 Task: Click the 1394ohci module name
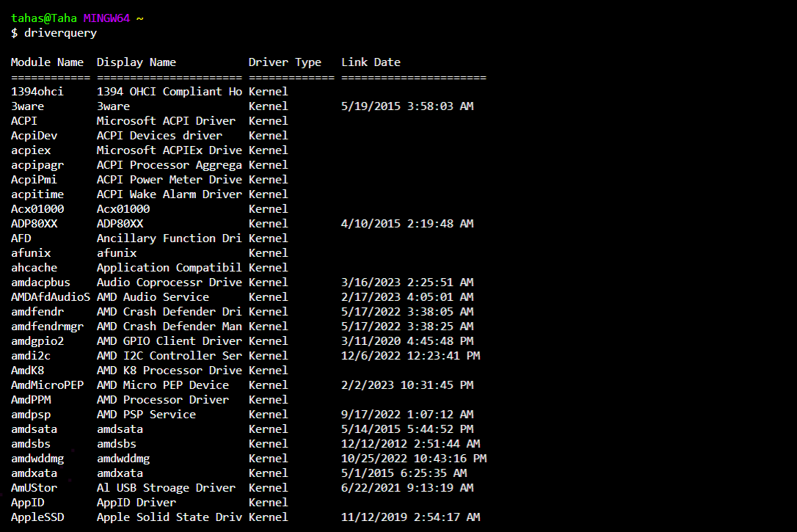click(x=37, y=92)
